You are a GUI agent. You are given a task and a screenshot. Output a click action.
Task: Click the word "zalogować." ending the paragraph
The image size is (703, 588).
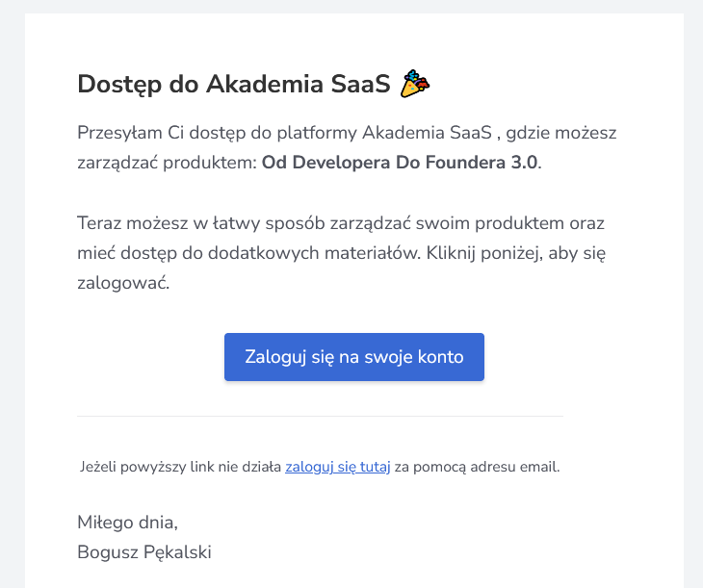tap(123, 284)
